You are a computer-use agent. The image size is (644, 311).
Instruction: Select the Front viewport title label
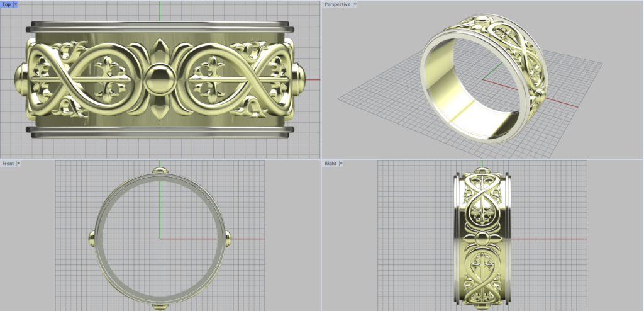8,164
